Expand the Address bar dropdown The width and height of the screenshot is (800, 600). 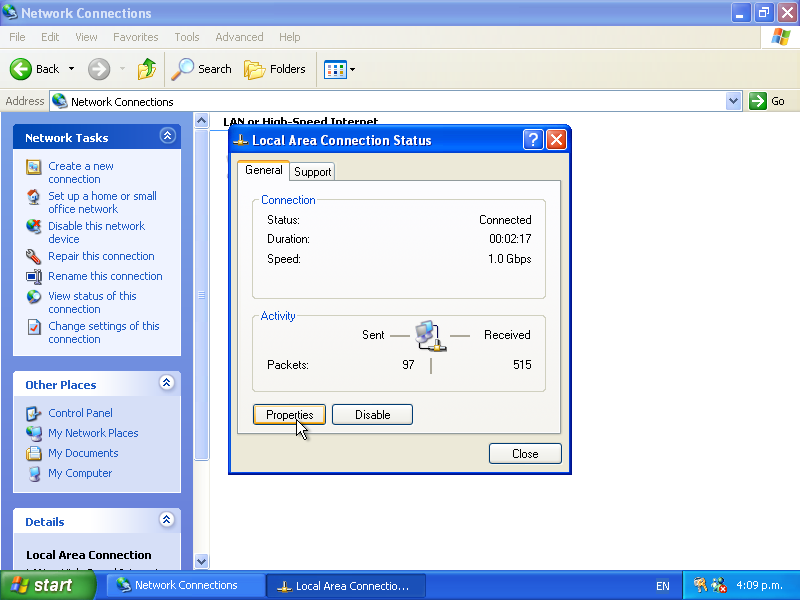(x=733, y=101)
